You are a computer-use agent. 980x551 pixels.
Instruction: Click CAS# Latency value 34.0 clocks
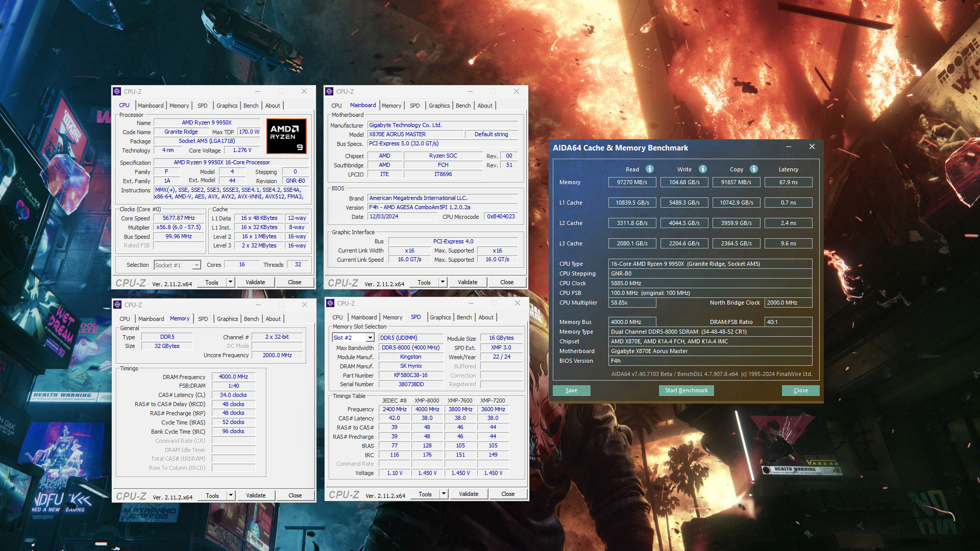(x=233, y=395)
